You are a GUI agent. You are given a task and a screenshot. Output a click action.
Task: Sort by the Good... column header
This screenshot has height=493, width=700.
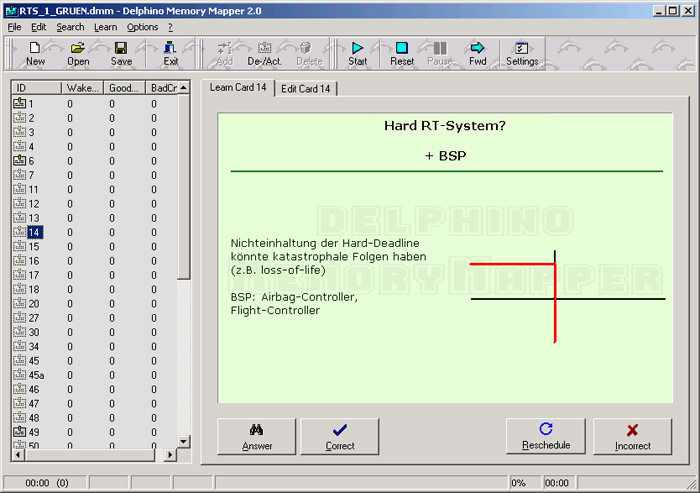coord(125,88)
